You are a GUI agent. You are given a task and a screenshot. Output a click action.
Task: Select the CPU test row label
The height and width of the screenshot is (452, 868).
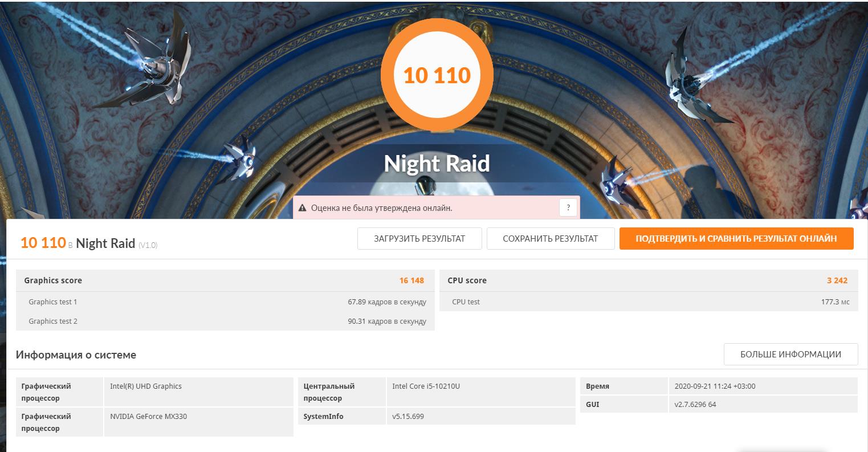(x=466, y=302)
